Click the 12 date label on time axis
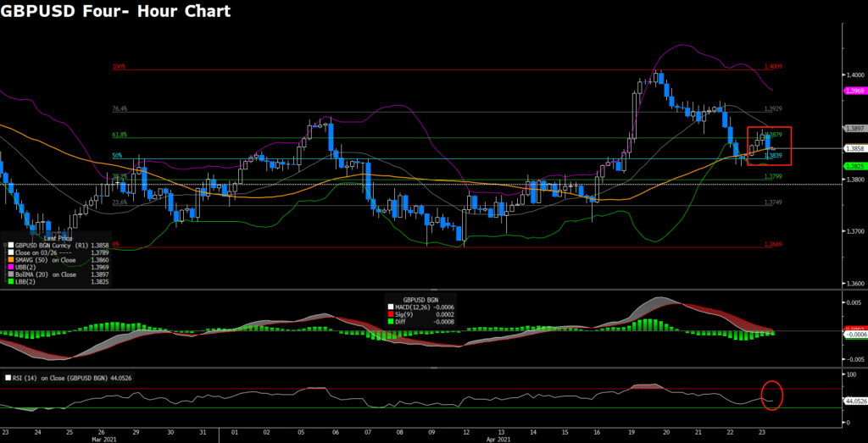The image size is (868, 443). 466,431
